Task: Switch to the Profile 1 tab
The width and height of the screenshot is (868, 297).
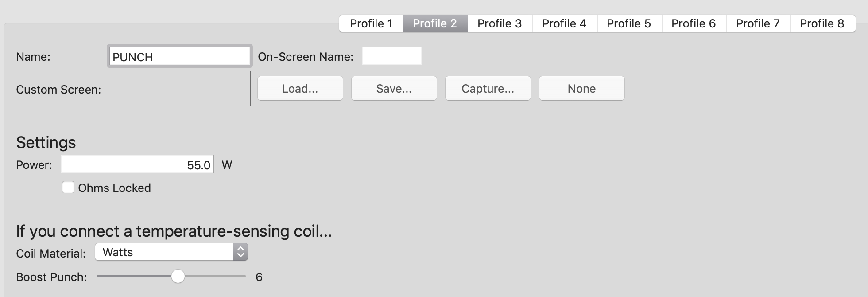Action: 371,23
